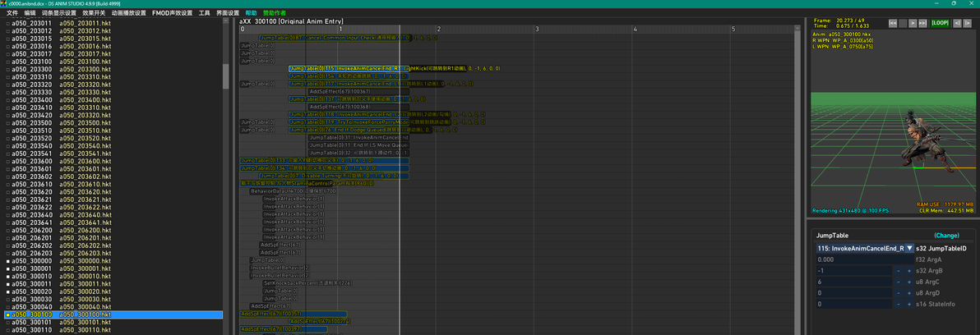
Task: Decrease u8 ArgC with minus button
Action: point(899,282)
